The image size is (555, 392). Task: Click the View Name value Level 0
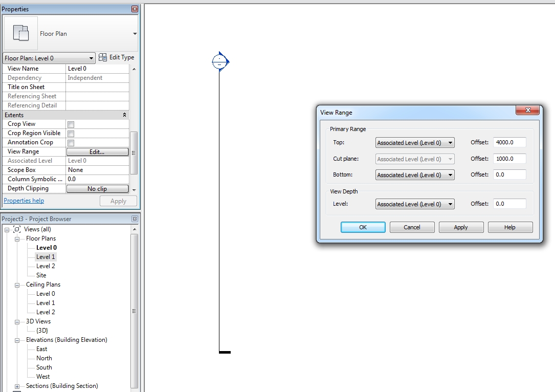[97, 69]
